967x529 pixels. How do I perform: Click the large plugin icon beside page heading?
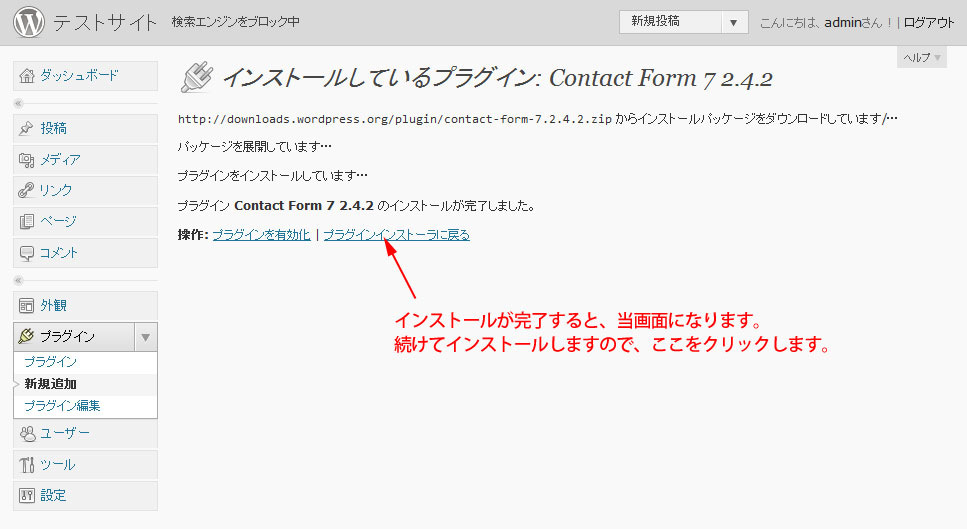pos(197,77)
